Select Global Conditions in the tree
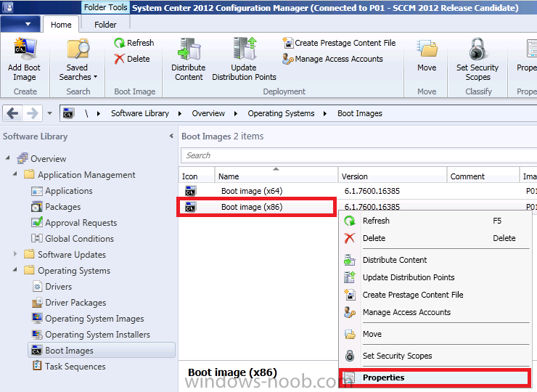The image size is (537, 392). [x=73, y=239]
